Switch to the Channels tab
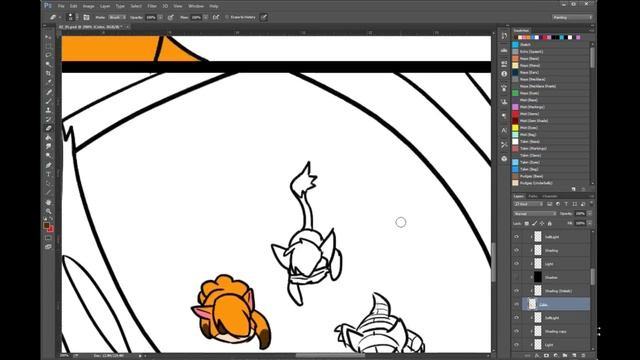 pos(550,196)
